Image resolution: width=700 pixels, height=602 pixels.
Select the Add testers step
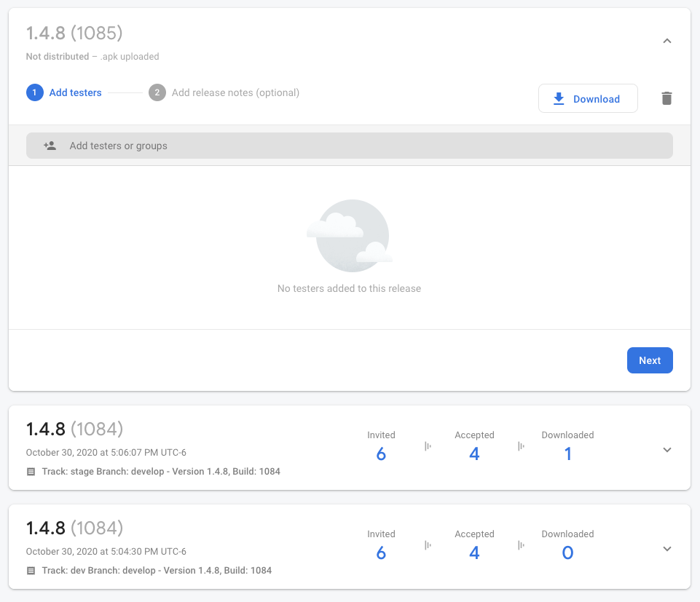point(76,92)
